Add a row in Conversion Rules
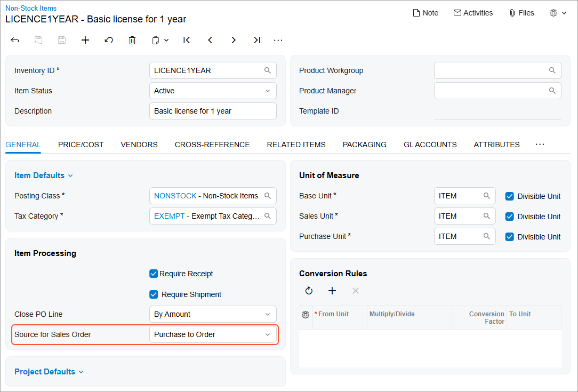Screen dimensions: 578x392 click(332, 291)
